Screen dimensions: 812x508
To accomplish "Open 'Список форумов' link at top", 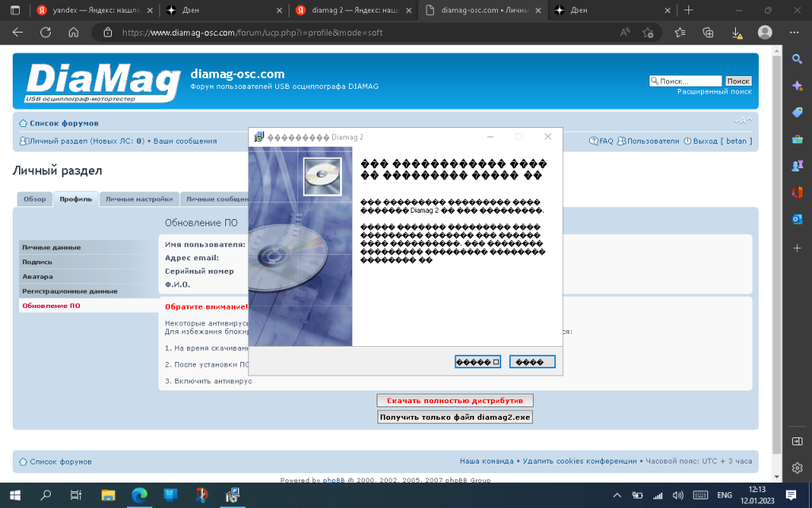I will click(63, 123).
